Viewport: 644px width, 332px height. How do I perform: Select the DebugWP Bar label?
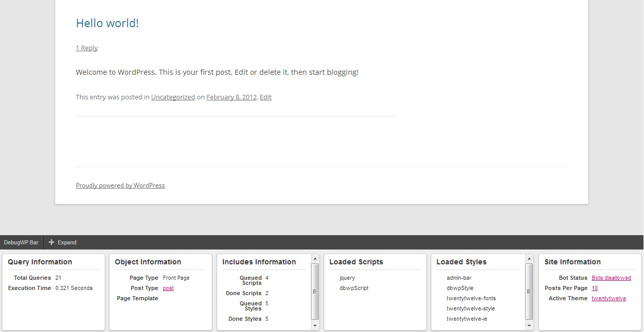click(x=21, y=242)
